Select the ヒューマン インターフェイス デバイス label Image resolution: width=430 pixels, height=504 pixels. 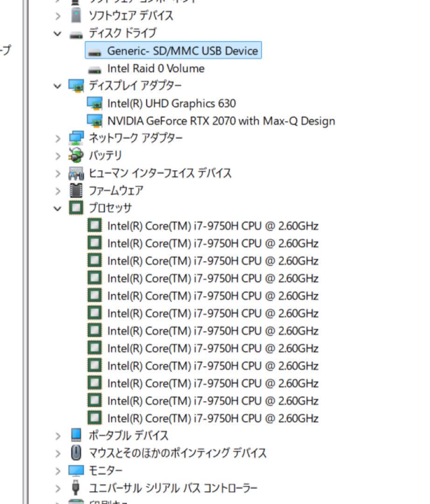point(160,173)
